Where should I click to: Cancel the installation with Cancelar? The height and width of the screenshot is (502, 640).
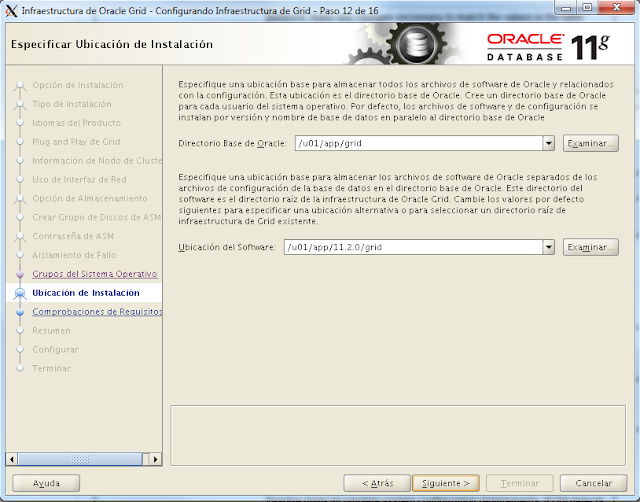tap(593, 483)
